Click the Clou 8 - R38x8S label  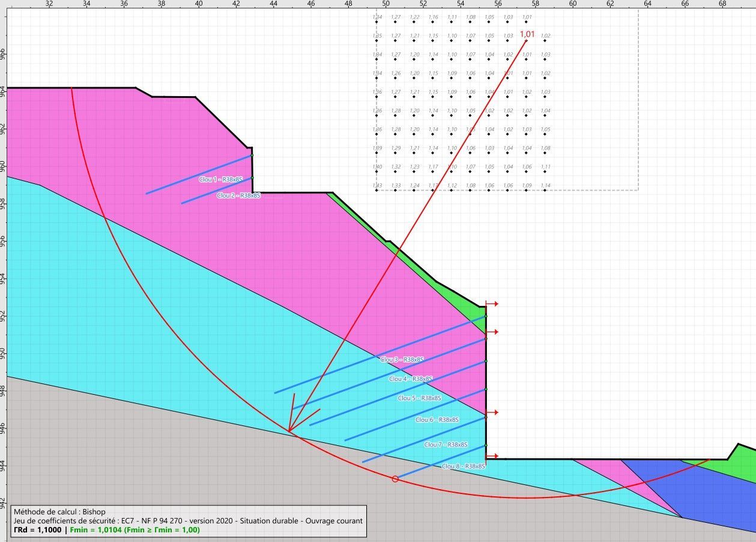pyautogui.click(x=463, y=466)
